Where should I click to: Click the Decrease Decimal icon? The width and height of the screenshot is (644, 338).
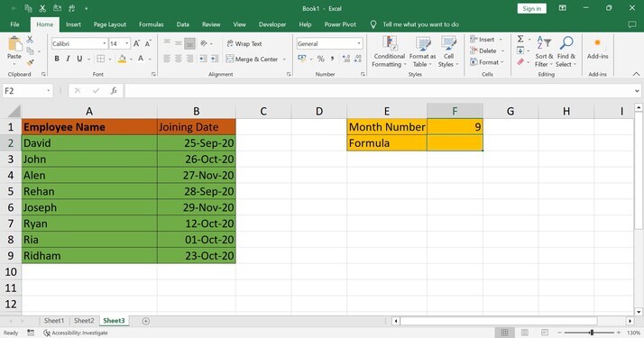point(358,59)
